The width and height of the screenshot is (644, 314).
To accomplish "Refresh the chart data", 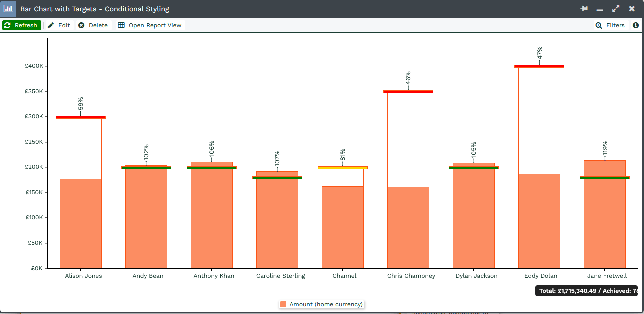I will point(21,25).
